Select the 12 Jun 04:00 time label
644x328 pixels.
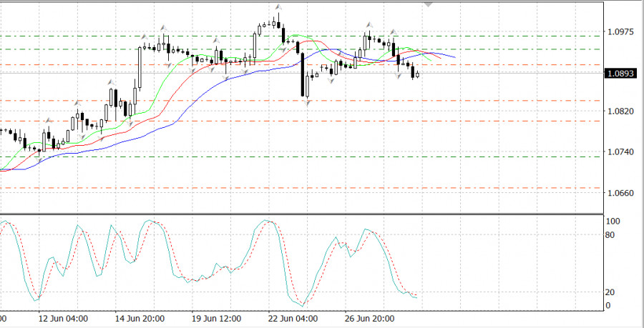63,318
